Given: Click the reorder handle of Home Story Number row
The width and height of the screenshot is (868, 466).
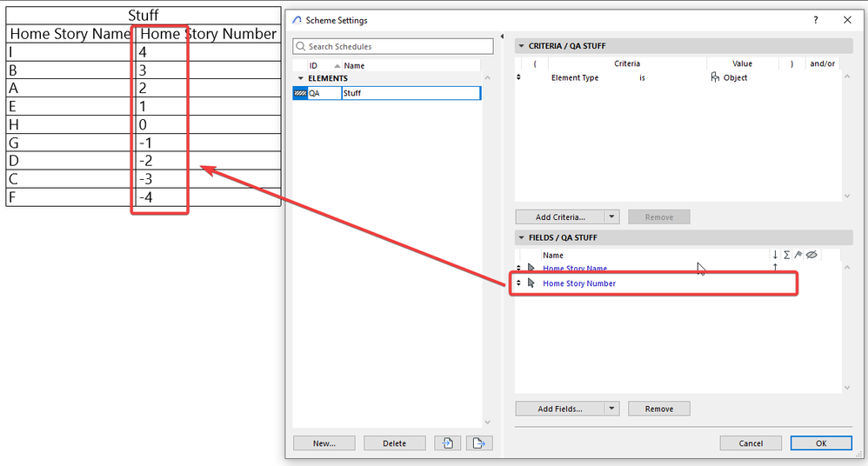Looking at the screenshot, I should (x=518, y=283).
